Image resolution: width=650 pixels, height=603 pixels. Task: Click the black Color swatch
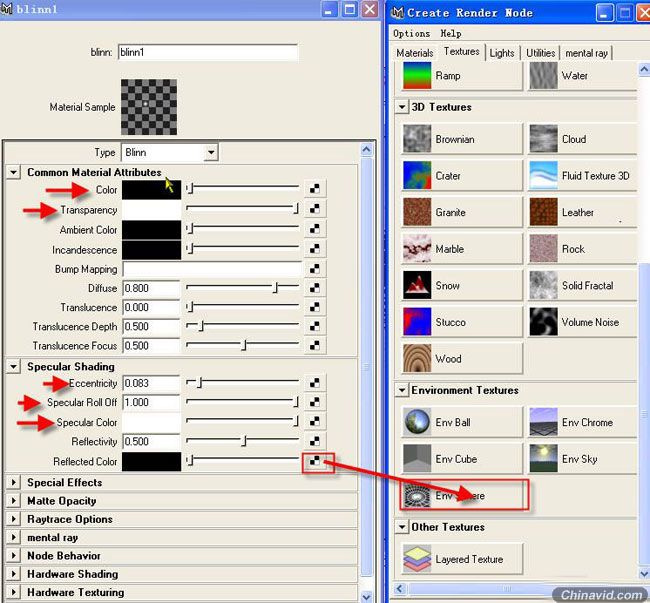coord(151,189)
